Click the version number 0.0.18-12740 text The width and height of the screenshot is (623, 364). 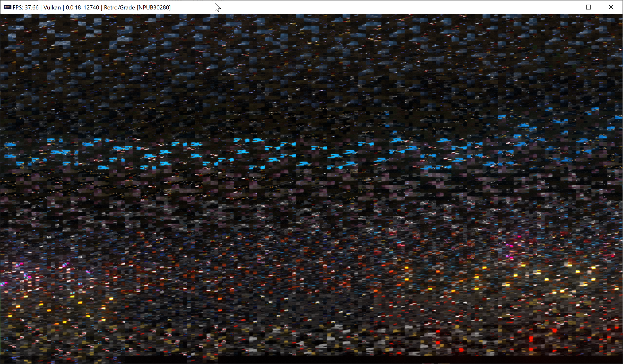(82, 8)
